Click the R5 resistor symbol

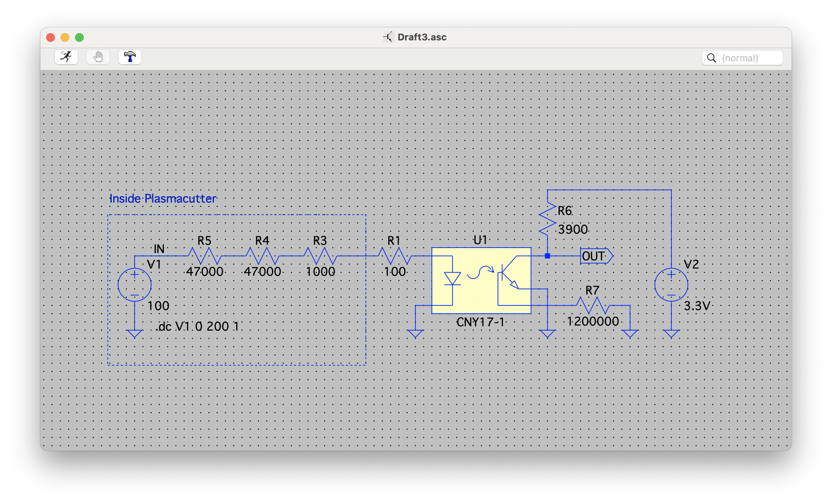click(204, 256)
